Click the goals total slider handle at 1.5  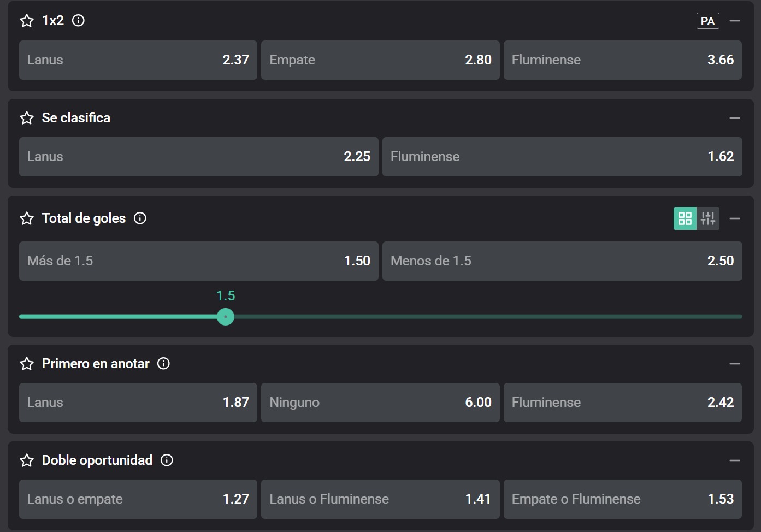pyautogui.click(x=226, y=317)
